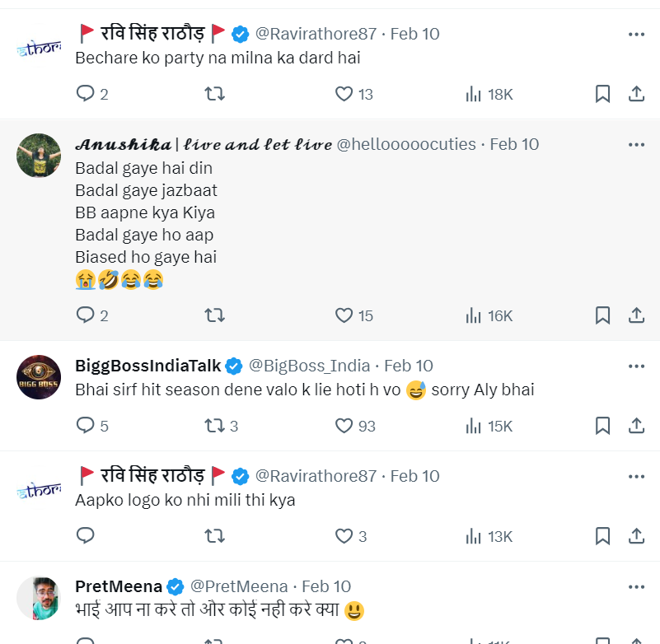View analytics for 13K views tweet
Screen dimensions: 660x644
pyautogui.click(x=489, y=536)
